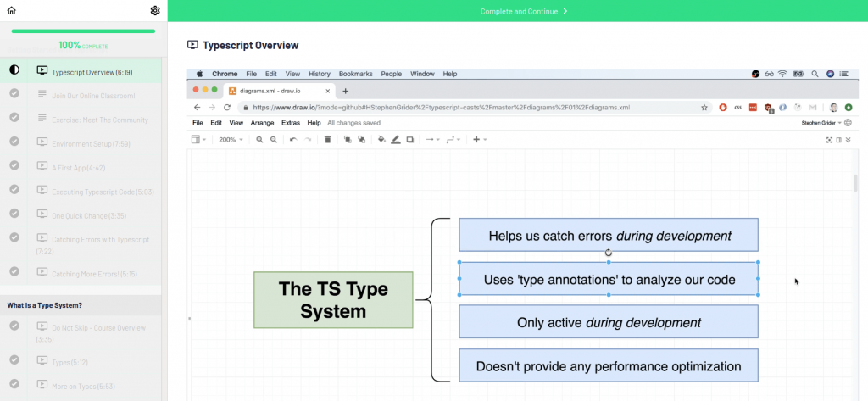Click the CSS extension icon

738,108
